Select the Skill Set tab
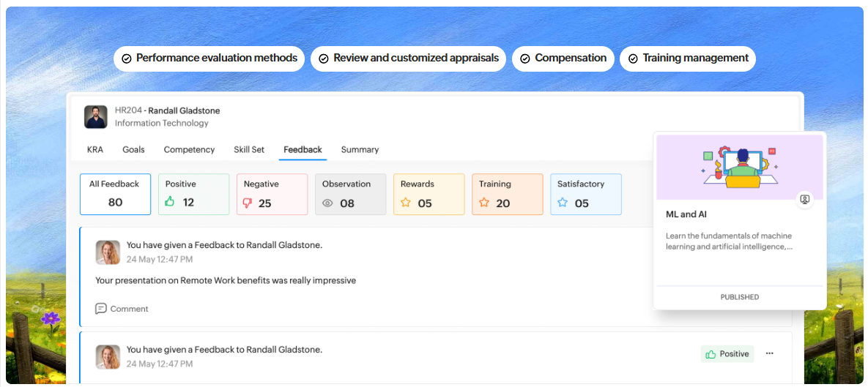Viewport: 868px width, 387px height. pos(249,149)
